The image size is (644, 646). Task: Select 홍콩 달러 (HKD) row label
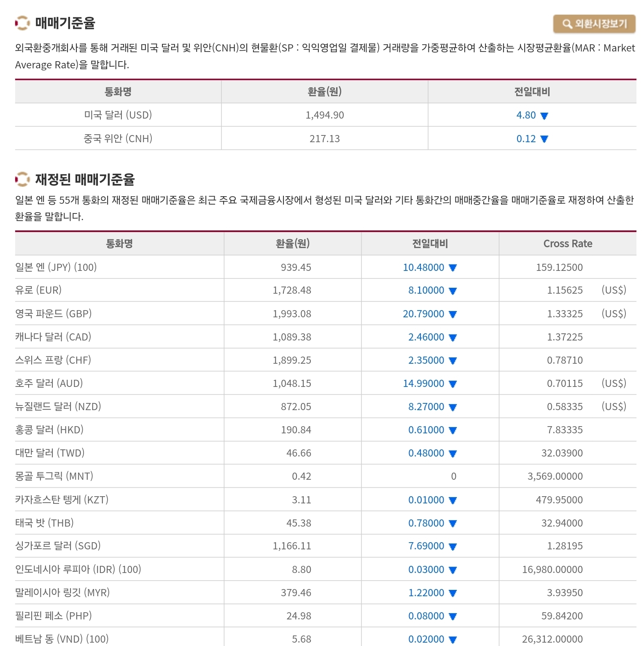pyautogui.click(x=49, y=430)
